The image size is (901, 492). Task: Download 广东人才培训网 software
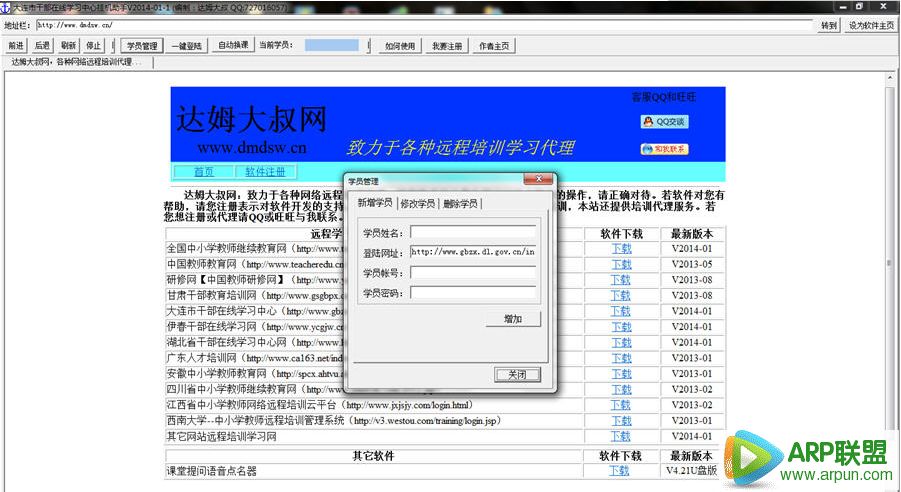(x=621, y=358)
